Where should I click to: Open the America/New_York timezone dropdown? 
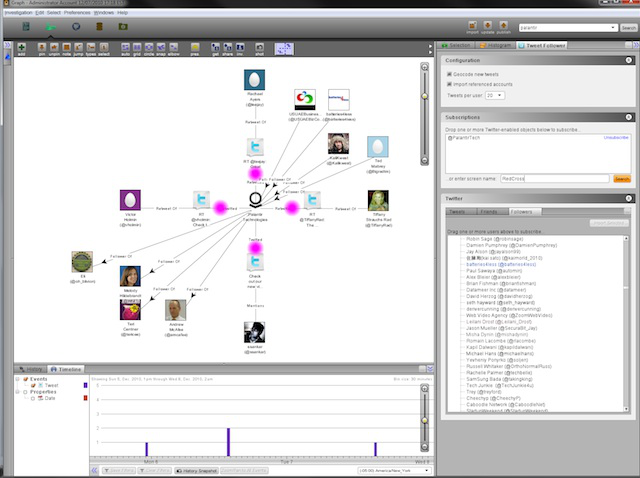pyautogui.click(x=394, y=471)
